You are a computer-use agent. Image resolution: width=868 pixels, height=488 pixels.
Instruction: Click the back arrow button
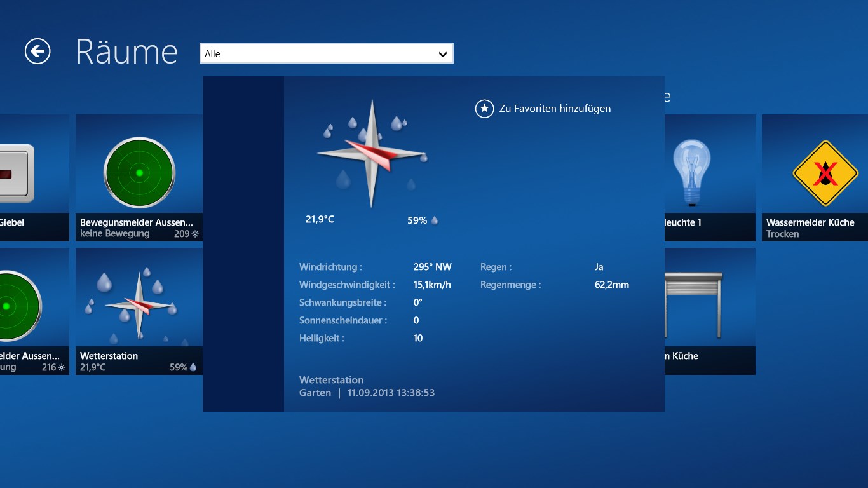pos(37,51)
